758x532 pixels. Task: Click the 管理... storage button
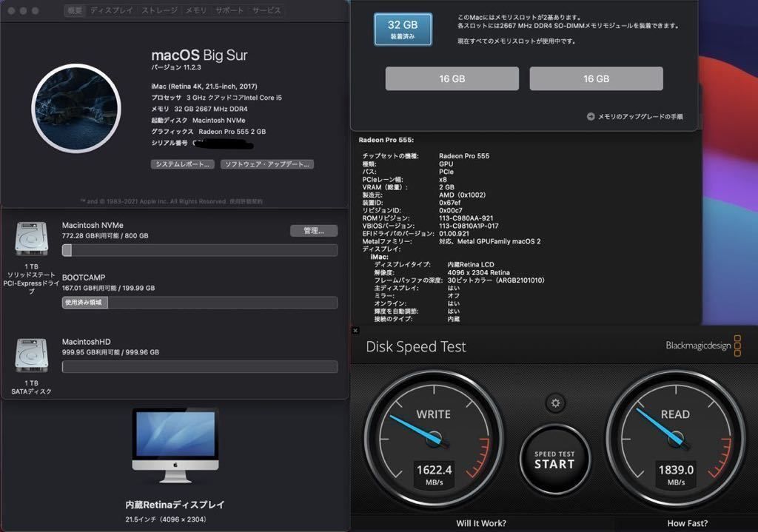[x=314, y=231]
